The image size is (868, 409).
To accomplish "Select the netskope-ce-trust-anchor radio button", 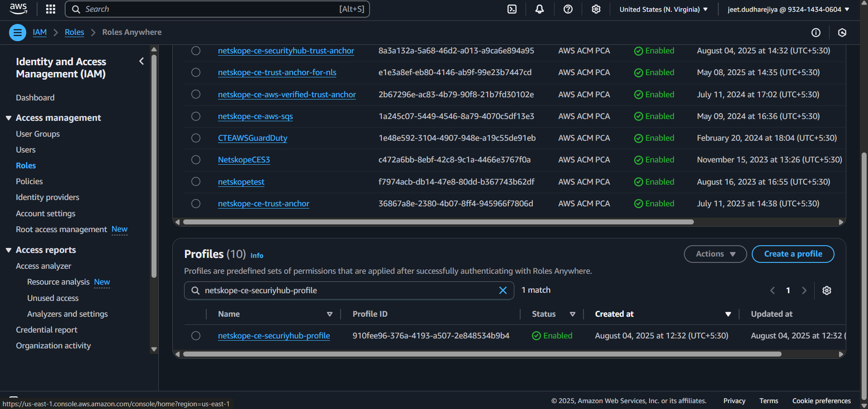I will pos(196,204).
